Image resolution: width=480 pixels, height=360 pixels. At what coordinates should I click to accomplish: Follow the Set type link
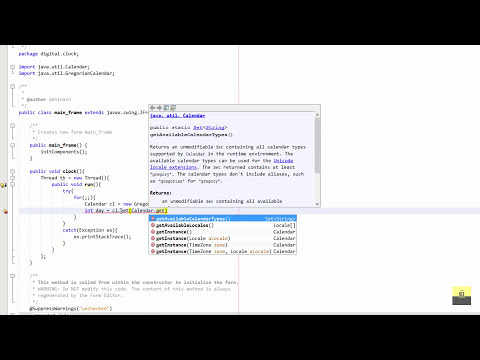click(x=198, y=128)
